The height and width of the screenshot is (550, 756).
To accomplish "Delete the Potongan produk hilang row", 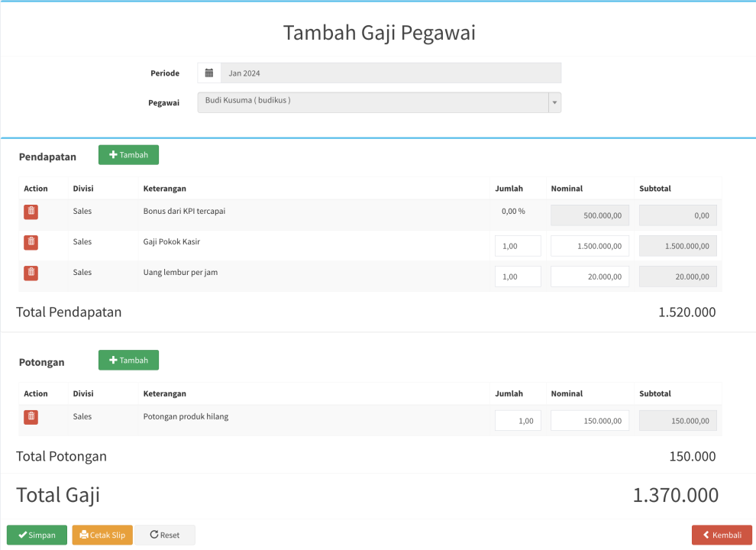I will point(31,417).
